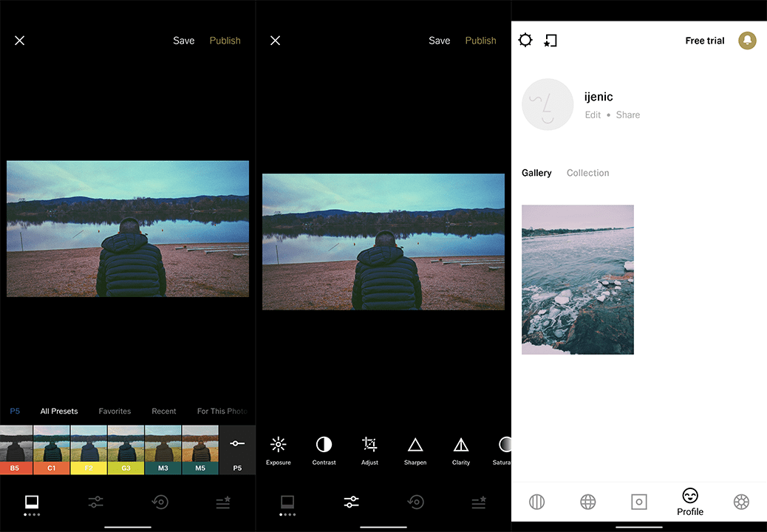
Task: Tap Publish in the presets screen
Action: (225, 41)
